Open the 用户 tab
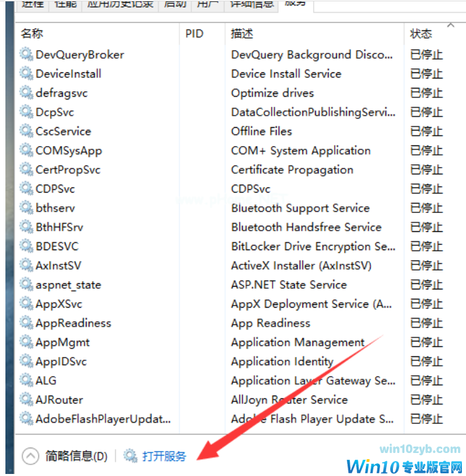Viewport: 466px width, 476px height. click(x=208, y=5)
